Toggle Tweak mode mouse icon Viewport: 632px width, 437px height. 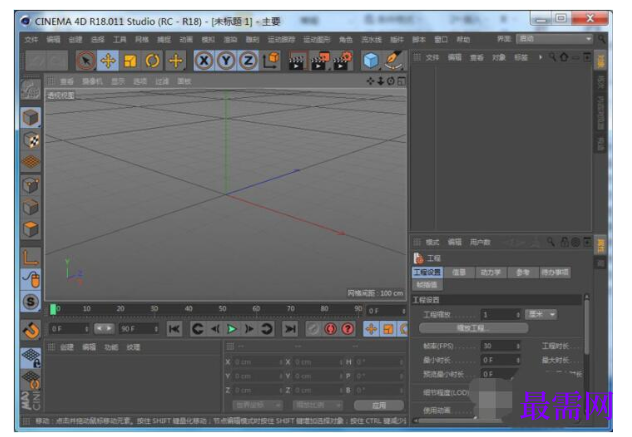(x=31, y=279)
